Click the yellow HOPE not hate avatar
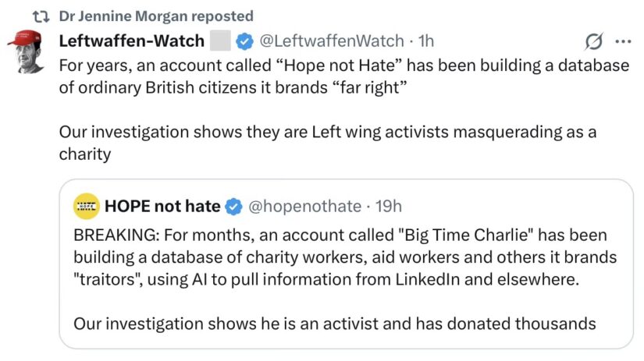Viewport: 644px width, 361px height. [86, 206]
